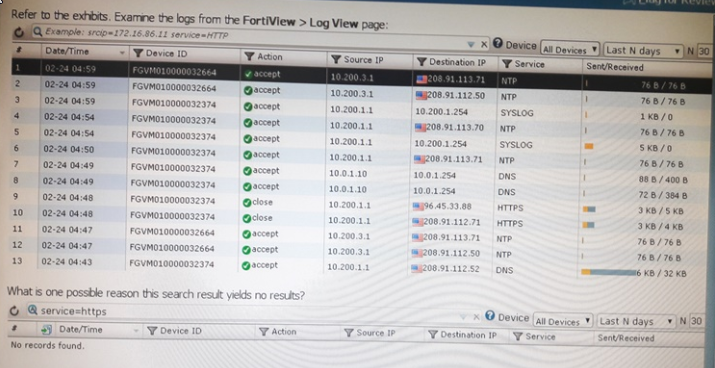
Task: Click row number 3 in top log table
Action: [17, 99]
